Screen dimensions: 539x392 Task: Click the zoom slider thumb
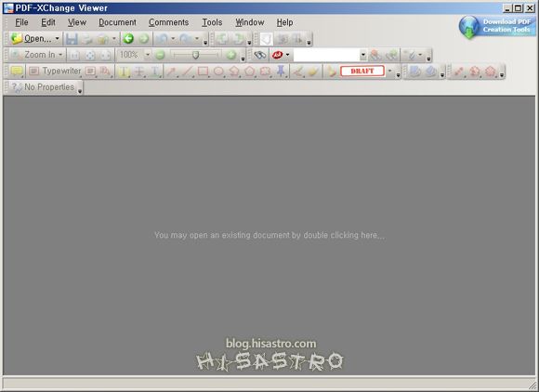tap(195, 55)
